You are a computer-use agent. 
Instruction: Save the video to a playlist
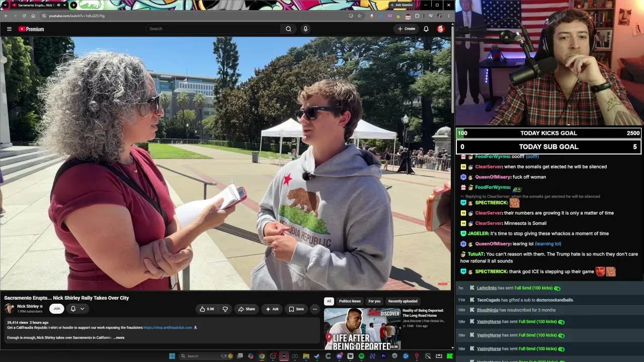coord(296,309)
